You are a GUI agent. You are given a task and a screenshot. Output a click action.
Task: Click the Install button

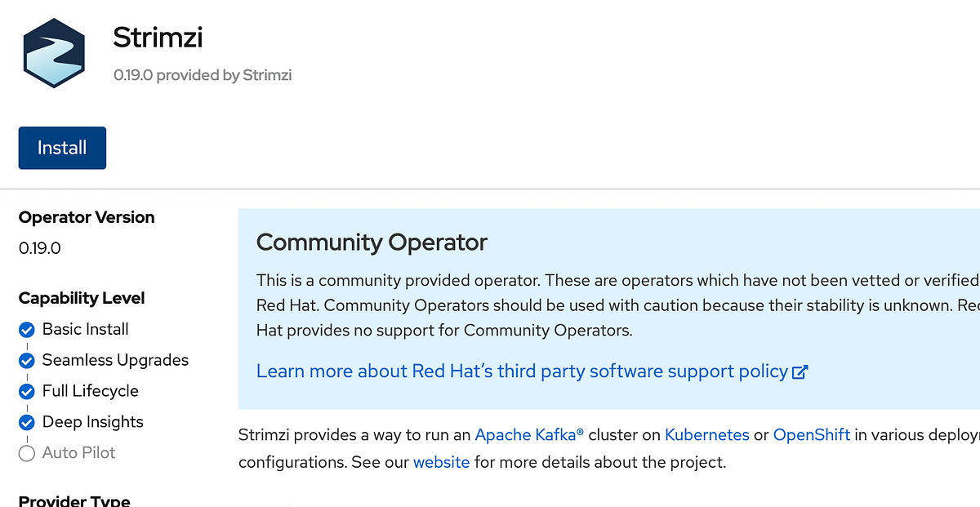coord(62,148)
